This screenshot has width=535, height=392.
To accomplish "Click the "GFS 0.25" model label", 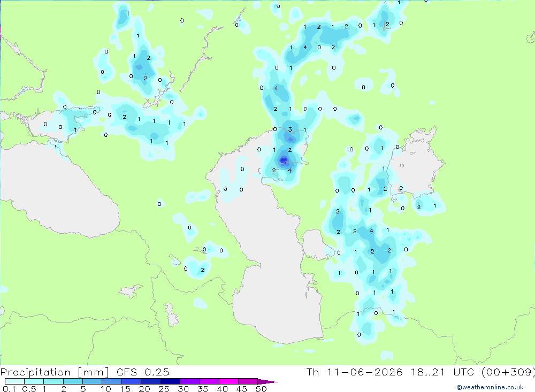I will coord(143,372).
